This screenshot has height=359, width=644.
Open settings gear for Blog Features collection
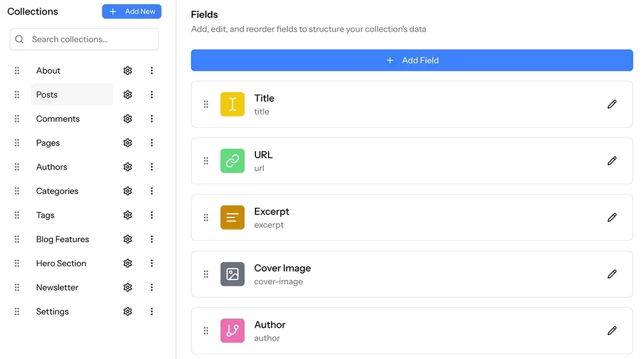click(128, 239)
